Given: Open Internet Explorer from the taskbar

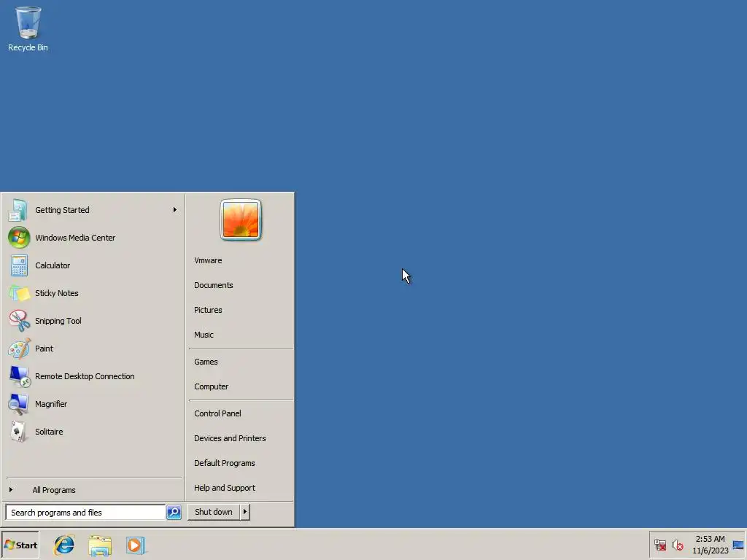Looking at the screenshot, I should (64, 545).
